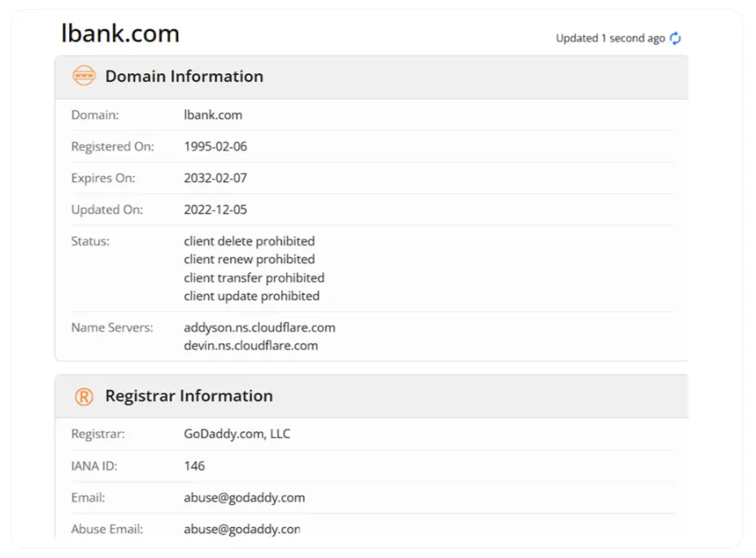Click the Registrar Information header
Viewport: 756px width, 558px height.
tap(189, 396)
